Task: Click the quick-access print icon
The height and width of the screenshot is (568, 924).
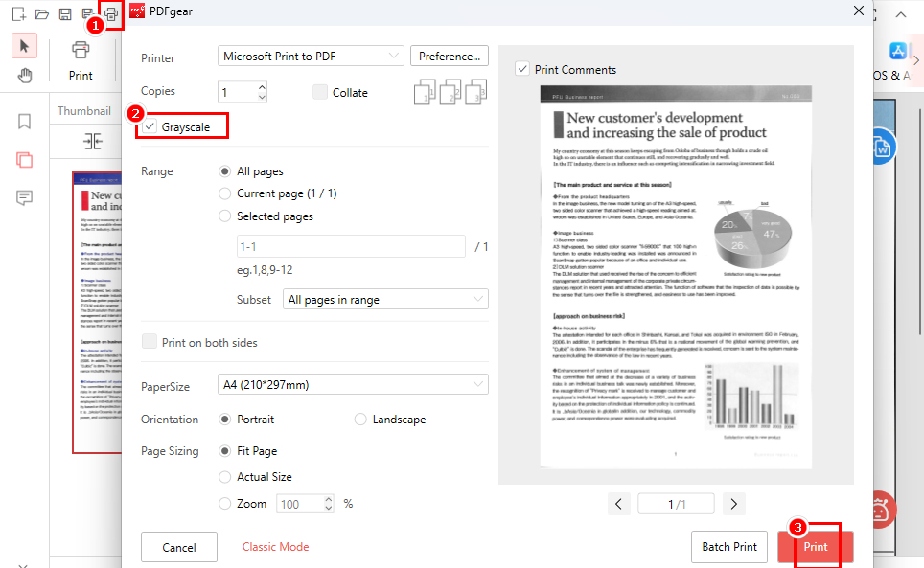Action: 112,14
